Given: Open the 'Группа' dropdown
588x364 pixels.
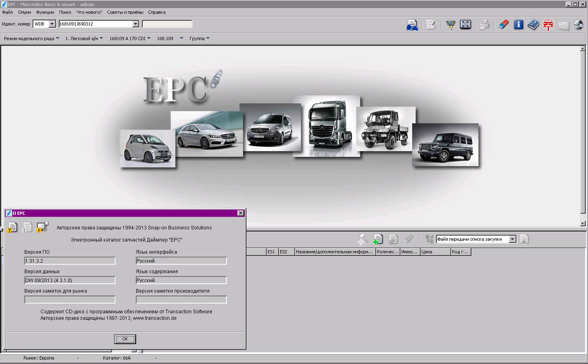Looking at the screenshot, I should coord(199,38).
